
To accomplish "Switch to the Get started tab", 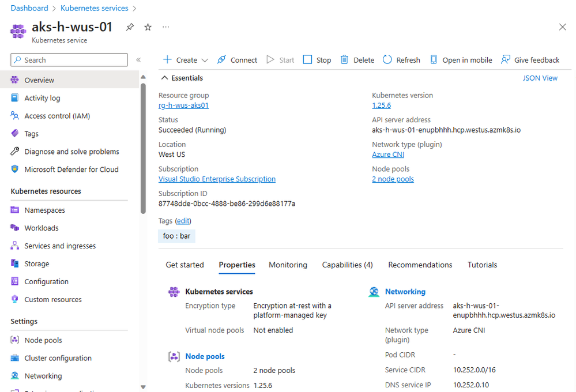I will (x=185, y=265).
